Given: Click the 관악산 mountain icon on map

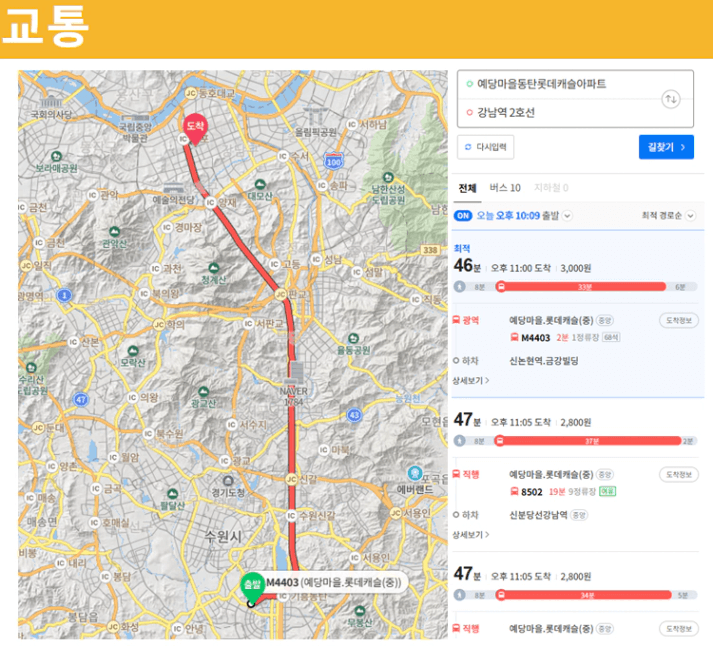Looking at the screenshot, I should click(x=114, y=232).
